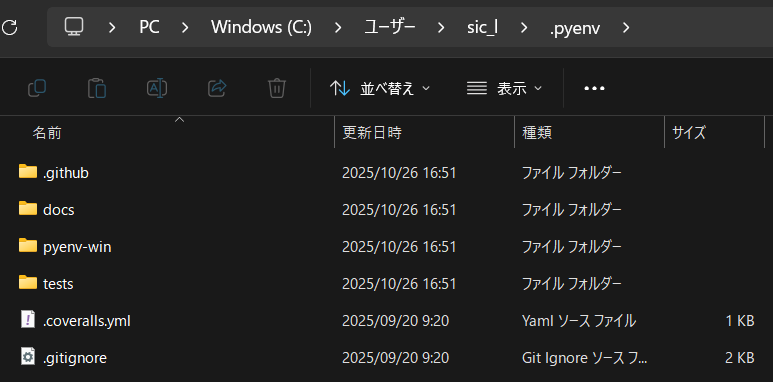
Task: Open the 表示 view dropdown
Action: click(504, 88)
